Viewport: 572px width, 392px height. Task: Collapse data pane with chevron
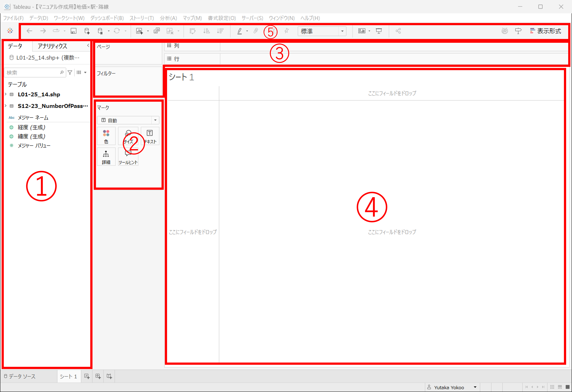[x=88, y=46]
